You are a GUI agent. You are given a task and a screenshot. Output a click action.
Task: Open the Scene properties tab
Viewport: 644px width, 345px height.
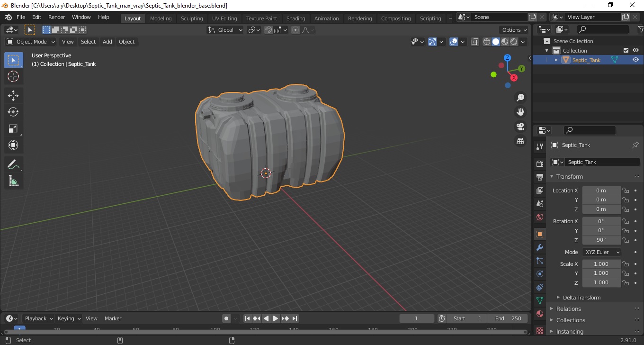(539, 204)
